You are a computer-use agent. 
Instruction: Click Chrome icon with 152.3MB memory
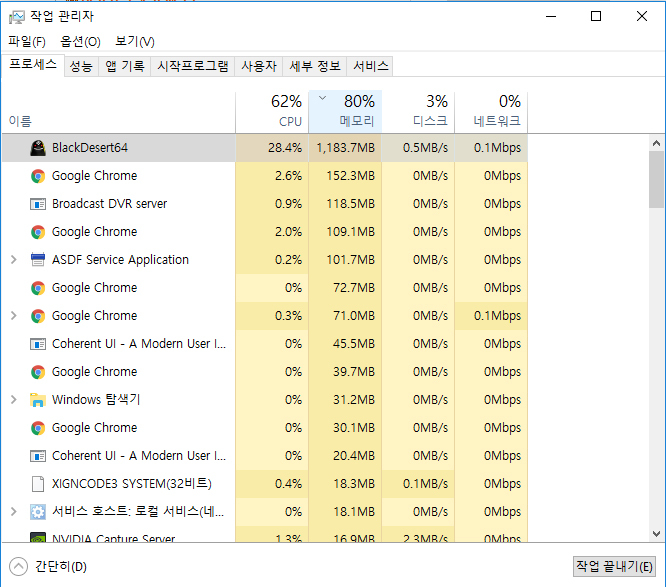(x=38, y=176)
